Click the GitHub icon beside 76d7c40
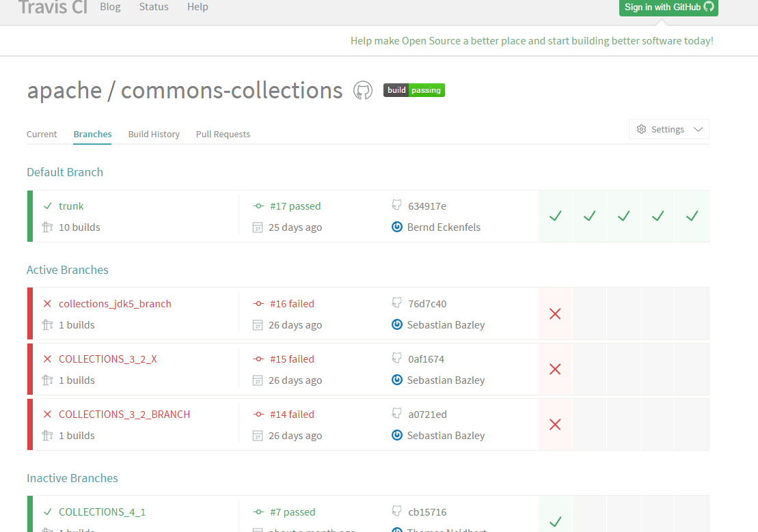Screen dimensions: 758x532 (396, 303)
